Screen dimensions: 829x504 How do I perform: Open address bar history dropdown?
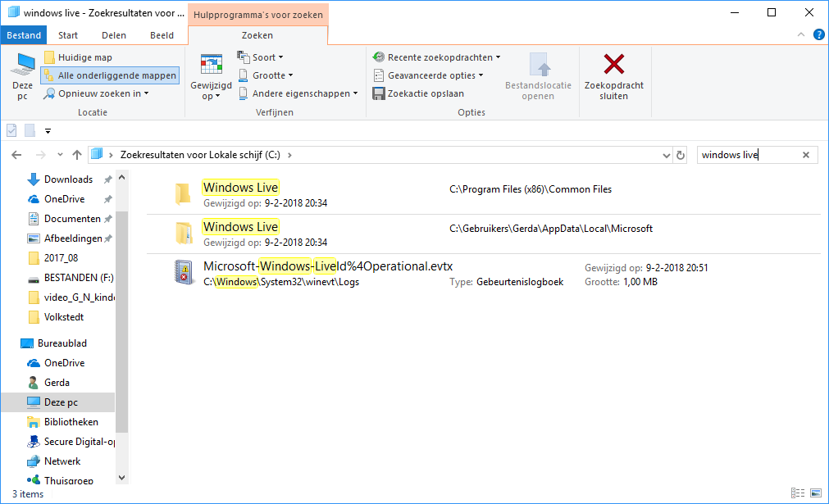[666, 156]
